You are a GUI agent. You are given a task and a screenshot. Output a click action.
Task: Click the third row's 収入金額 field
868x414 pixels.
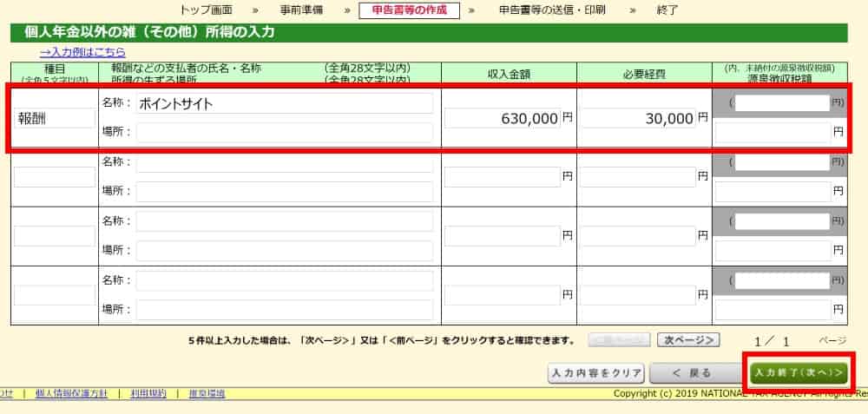coord(503,235)
